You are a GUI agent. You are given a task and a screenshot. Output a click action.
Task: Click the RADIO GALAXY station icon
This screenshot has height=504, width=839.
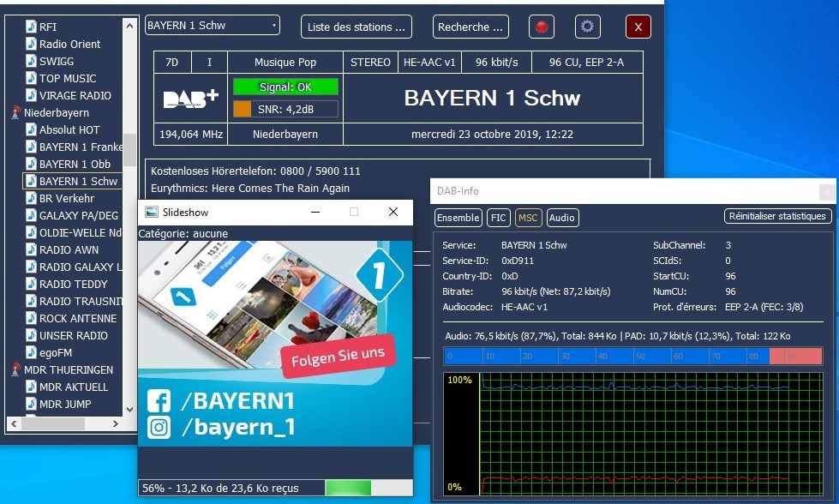pos(31,267)
